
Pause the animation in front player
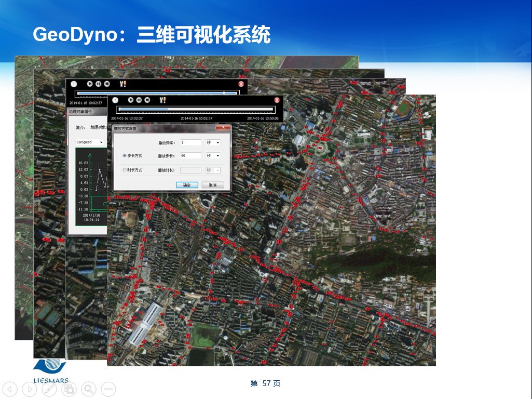click(139, 100)
